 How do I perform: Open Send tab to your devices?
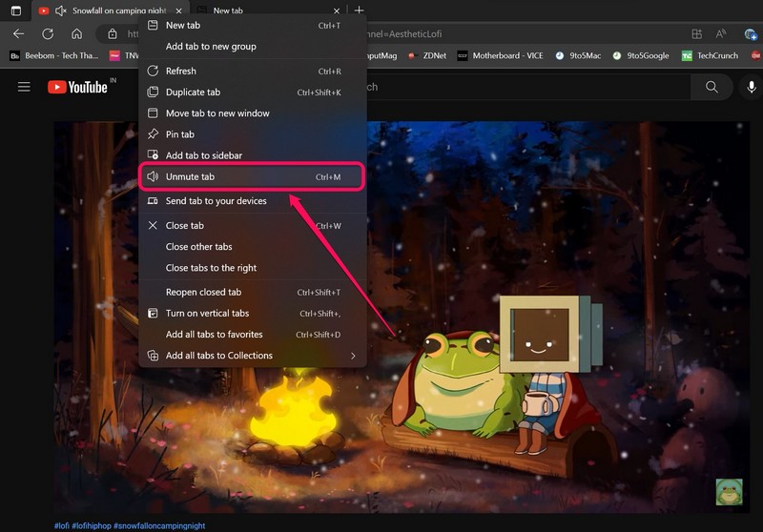pyautogui.click(x=216, y=201)
